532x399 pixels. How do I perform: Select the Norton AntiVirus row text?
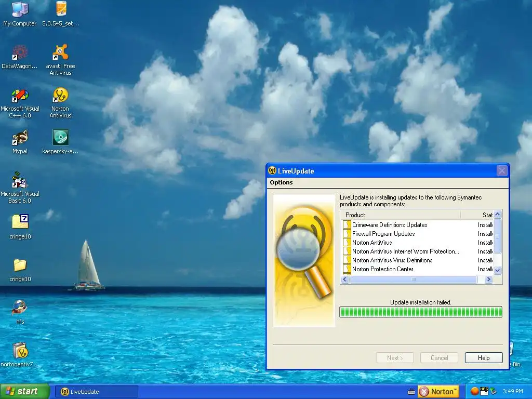point(372,242)
